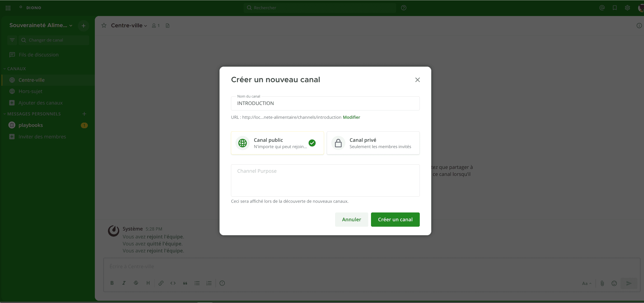Click the Créer un canal button

click(395, 219)
